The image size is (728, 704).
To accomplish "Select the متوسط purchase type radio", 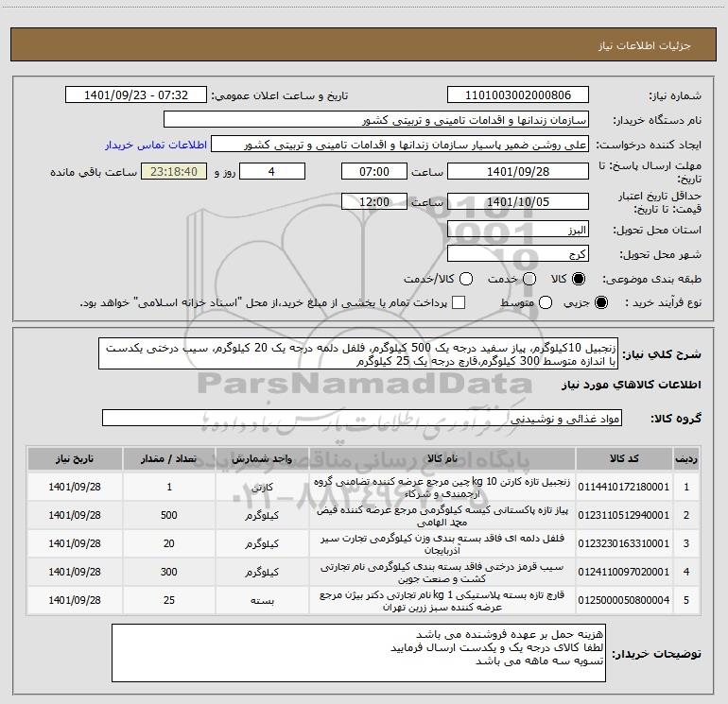I will [546, 302].
